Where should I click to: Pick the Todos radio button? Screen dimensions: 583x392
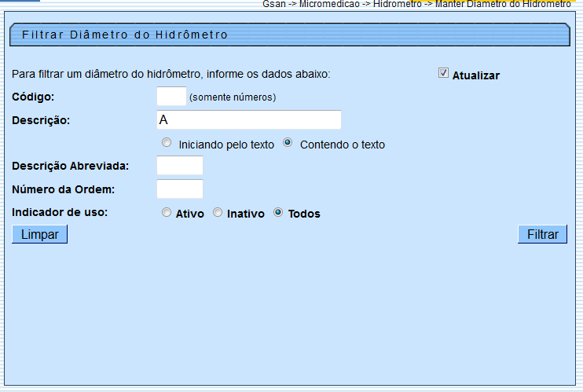[278, 212]
